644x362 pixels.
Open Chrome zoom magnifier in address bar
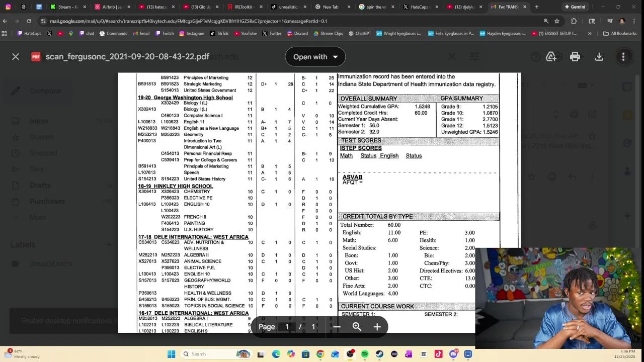[546, 21]
